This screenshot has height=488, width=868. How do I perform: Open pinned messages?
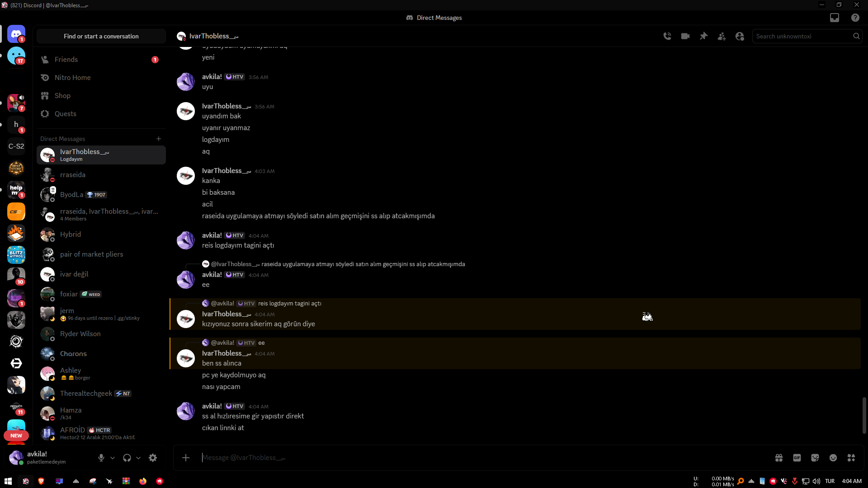[703, 36]
